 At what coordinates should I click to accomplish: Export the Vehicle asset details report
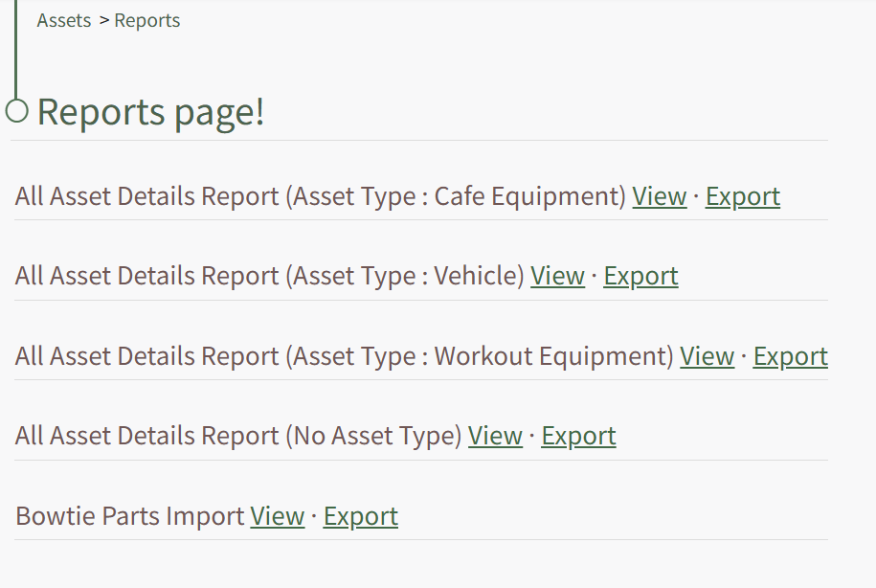pos(640,276)
